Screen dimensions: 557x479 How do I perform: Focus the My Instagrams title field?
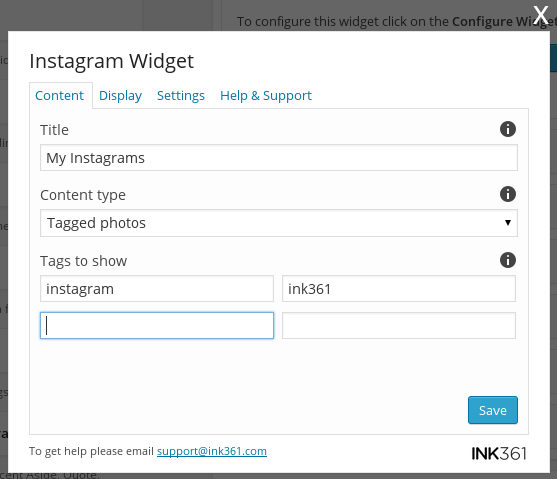279,157
